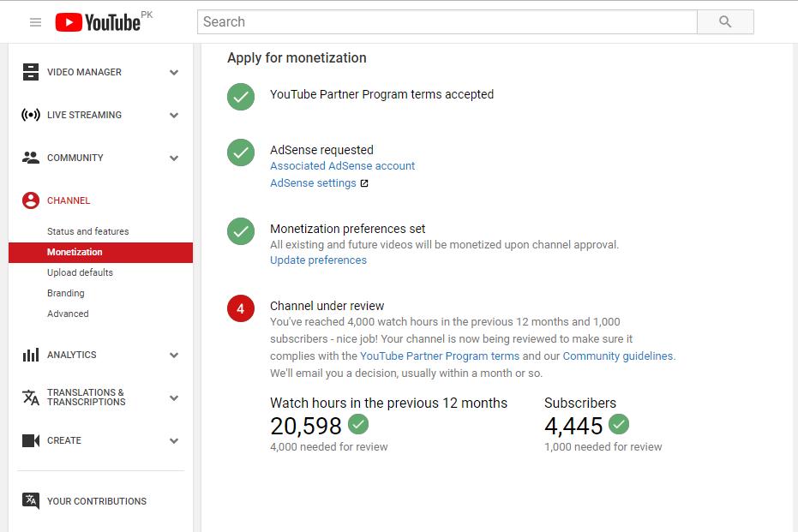This screenshot has width=798, height=532.
Task: Click the Translations & Transcriptions icon
Action: tap(31, 398)
